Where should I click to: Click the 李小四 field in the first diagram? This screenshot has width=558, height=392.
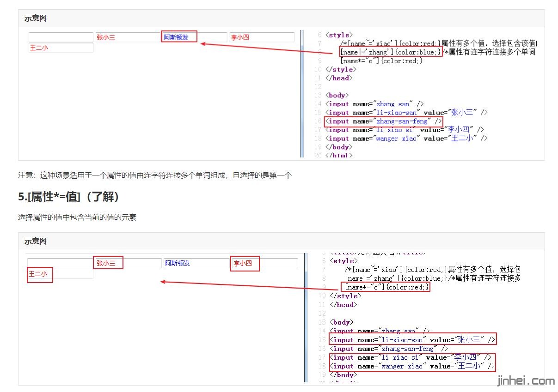click(x=262, y=37)
